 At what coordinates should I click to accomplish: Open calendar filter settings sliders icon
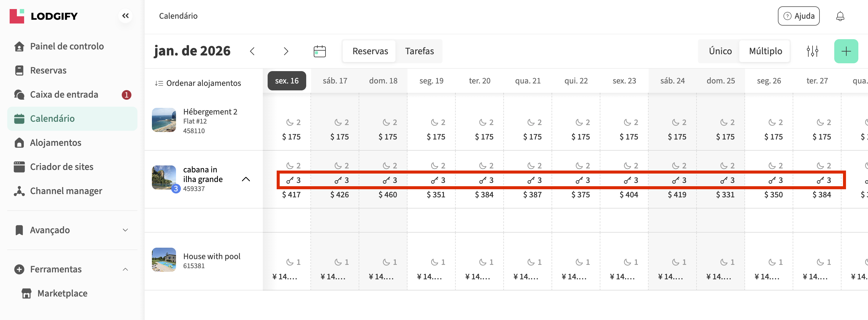(x=812, y=51)
